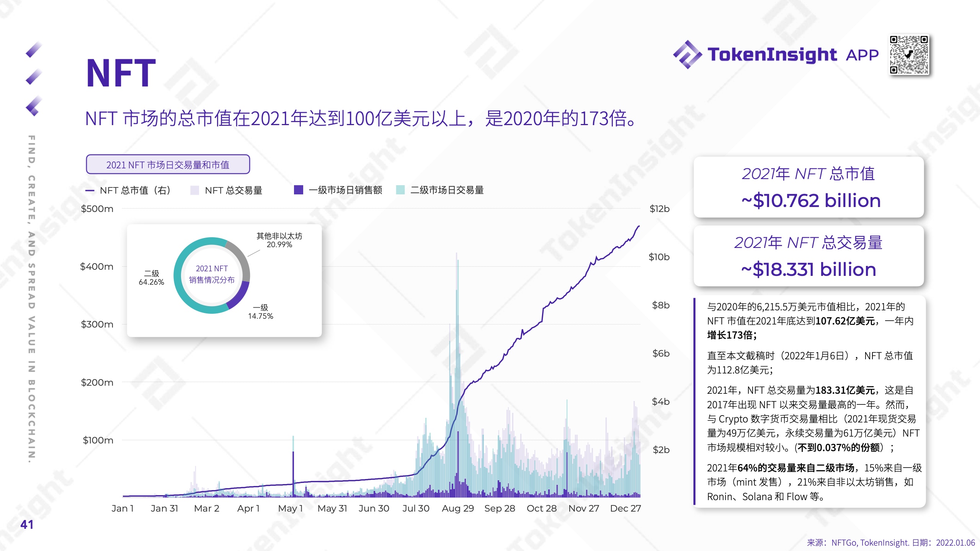
Task: Click the ~$18.331 billion value
Action: click(808, 270)
